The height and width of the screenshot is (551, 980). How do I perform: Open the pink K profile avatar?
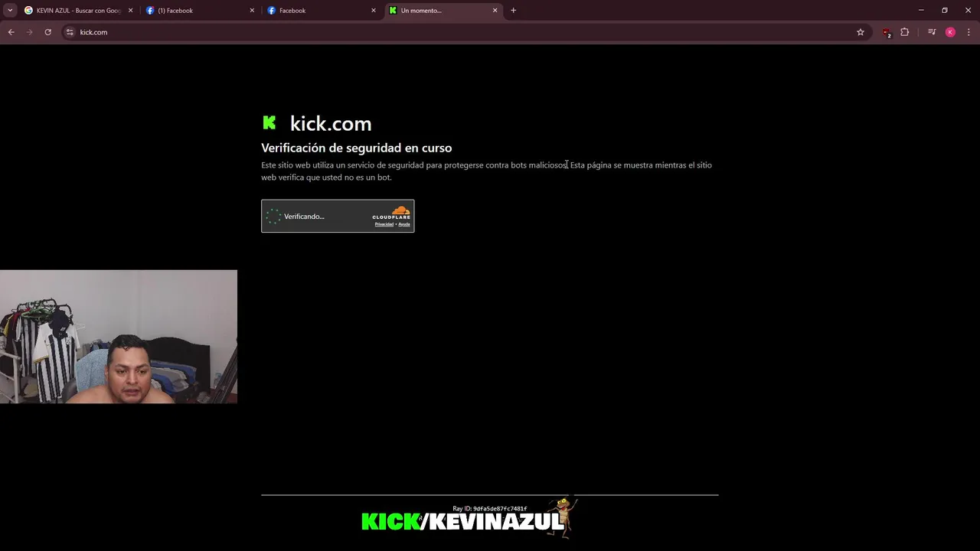click(950, 32)
